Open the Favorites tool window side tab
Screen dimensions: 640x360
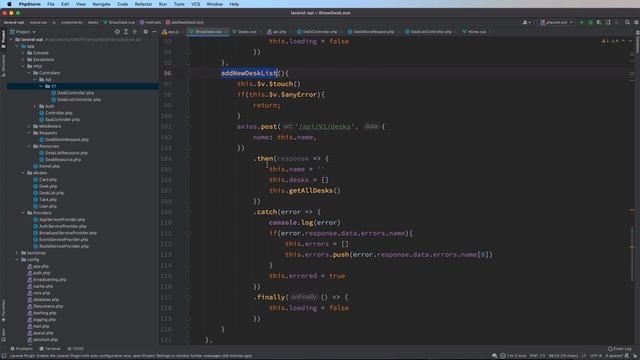[x=3, y=311]
